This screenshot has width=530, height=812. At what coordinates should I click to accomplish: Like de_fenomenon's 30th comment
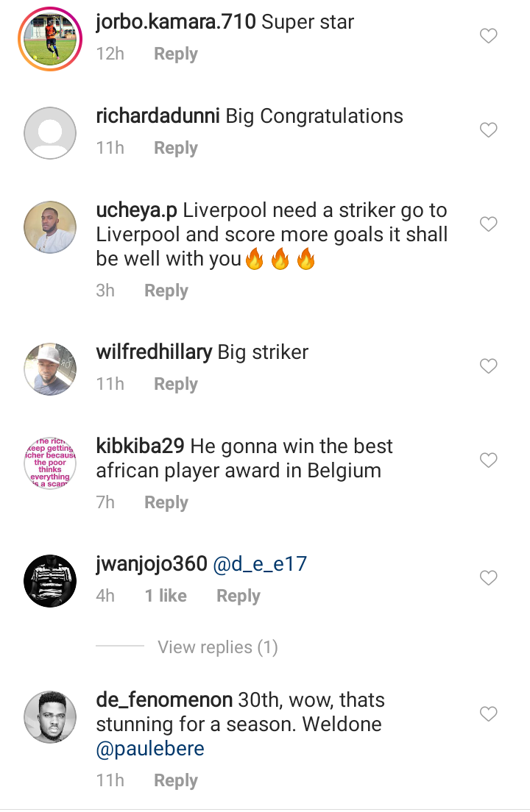click(x=488, y=713)
